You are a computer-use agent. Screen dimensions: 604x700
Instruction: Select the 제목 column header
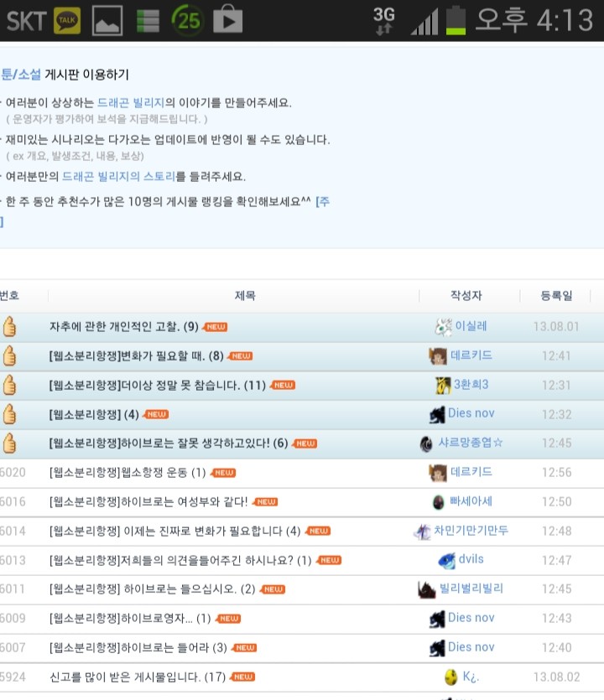click(245, 296)
